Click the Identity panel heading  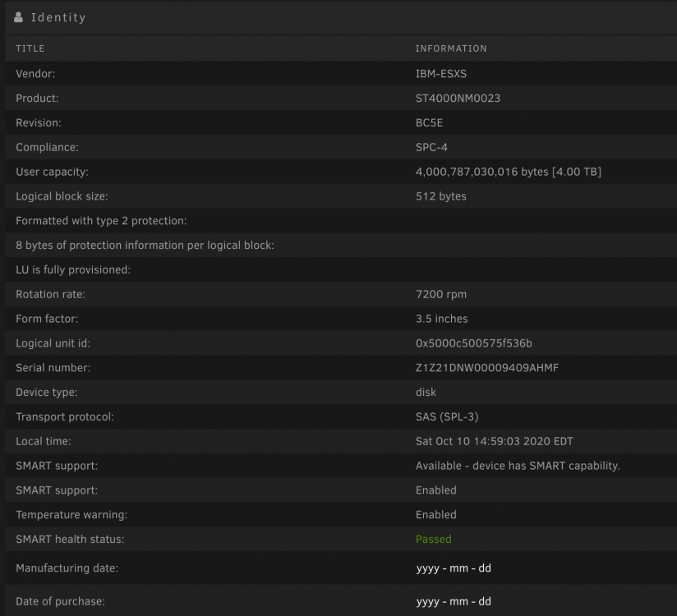pos(58,17)
